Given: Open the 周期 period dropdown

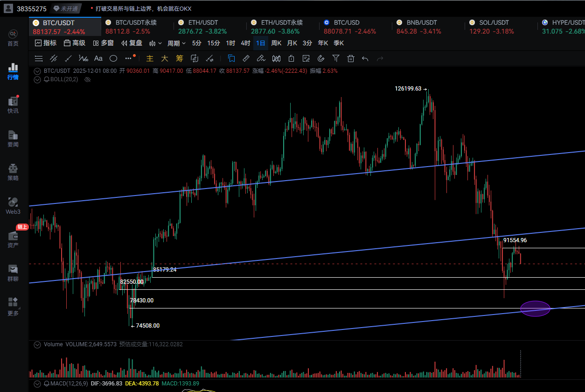Looking at the screenshot, I should pos(176,43).
